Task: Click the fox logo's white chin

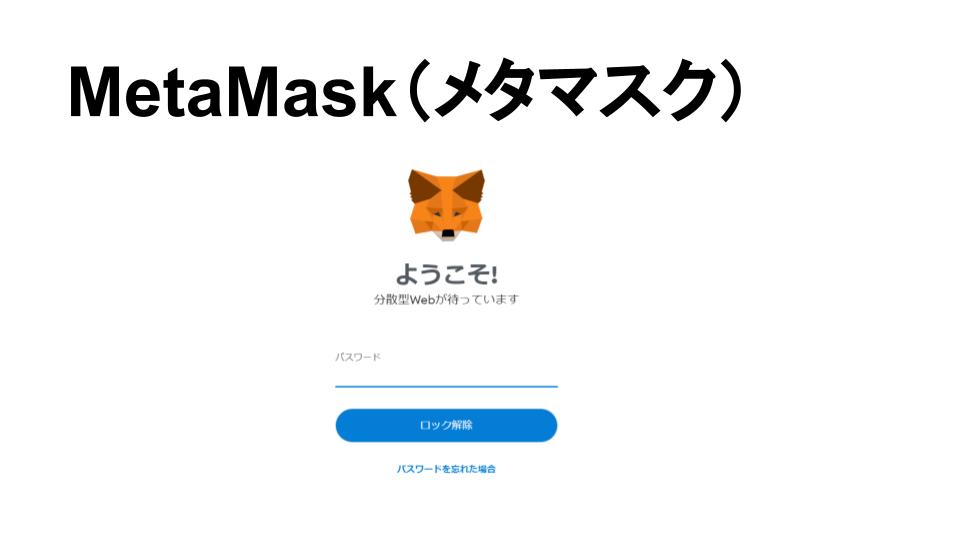Action: [448, 237]
